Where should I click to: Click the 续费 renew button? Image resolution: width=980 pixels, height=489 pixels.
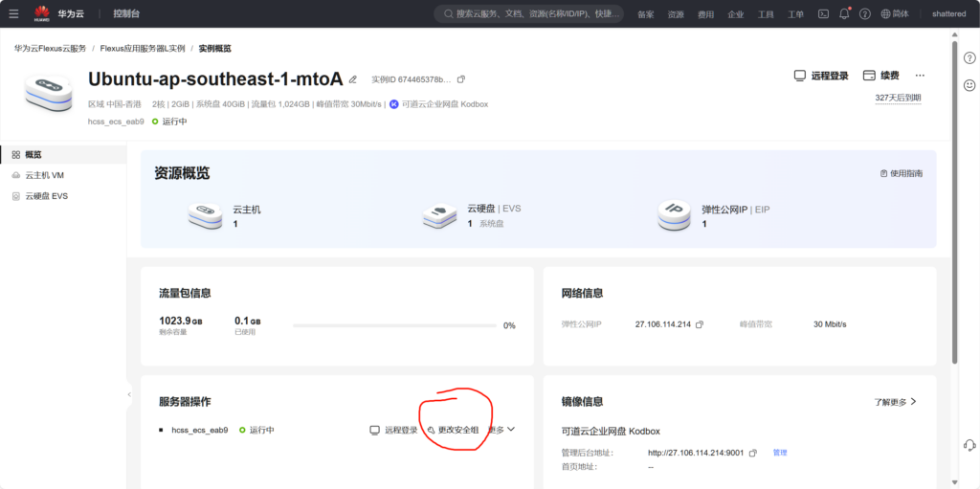pyautogui.click(x=880, y=76)
